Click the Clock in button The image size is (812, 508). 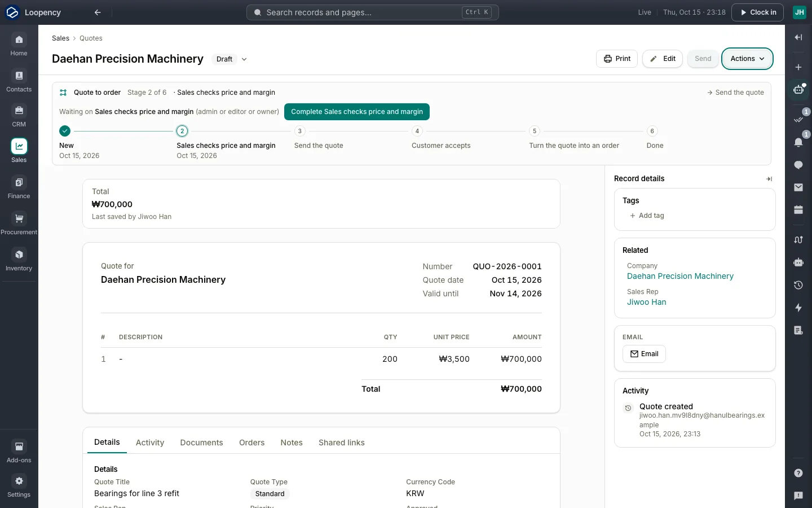757,12
